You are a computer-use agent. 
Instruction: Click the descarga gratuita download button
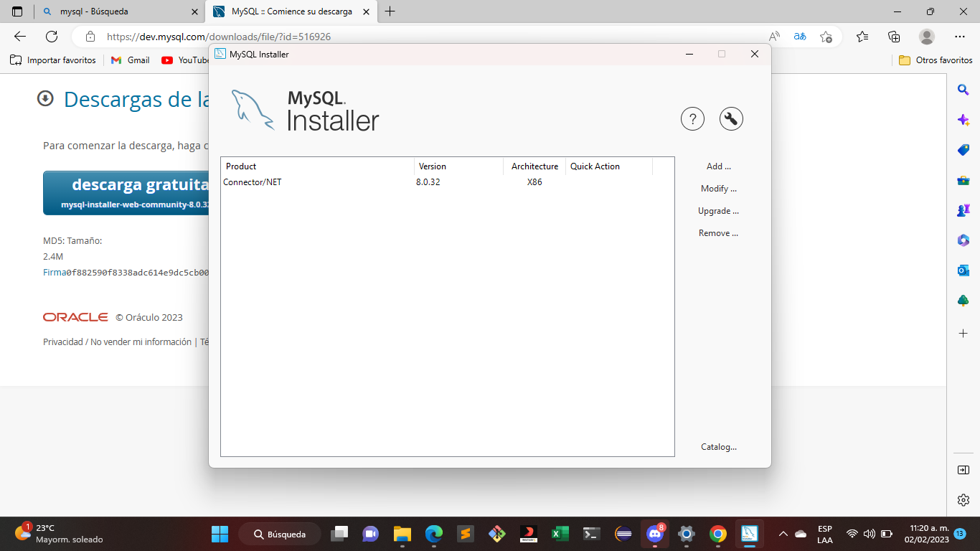[x=126, y=193]
